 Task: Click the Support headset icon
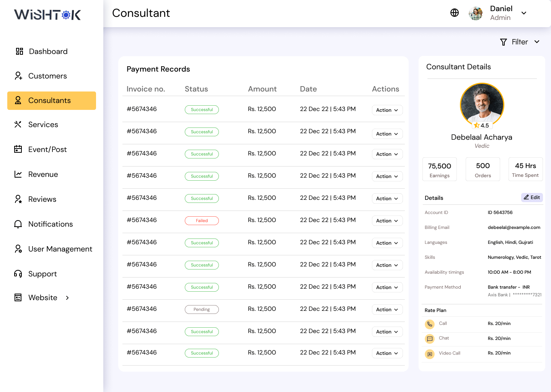[x=18, y=274]
